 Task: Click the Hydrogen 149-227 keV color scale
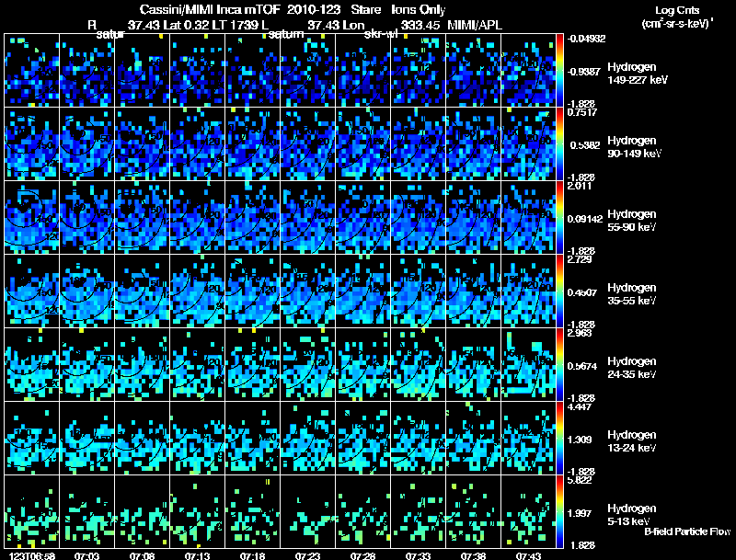(559, 71)
